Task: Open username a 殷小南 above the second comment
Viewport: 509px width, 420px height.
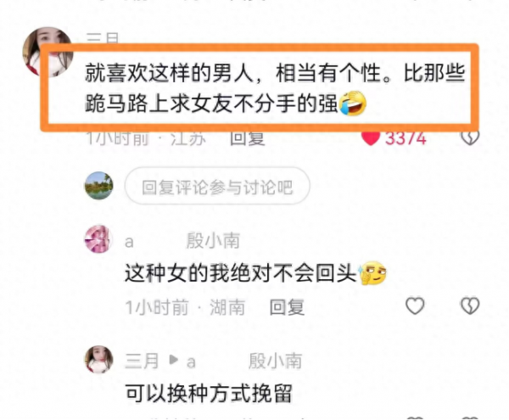Action: [182, 241]
